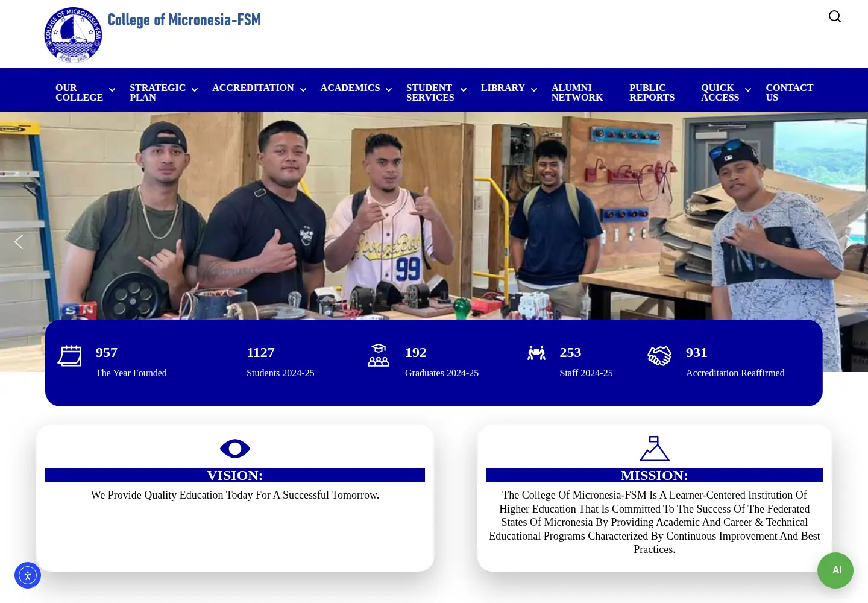Click the MISSION: heading bar

click(x=655, y=475)
